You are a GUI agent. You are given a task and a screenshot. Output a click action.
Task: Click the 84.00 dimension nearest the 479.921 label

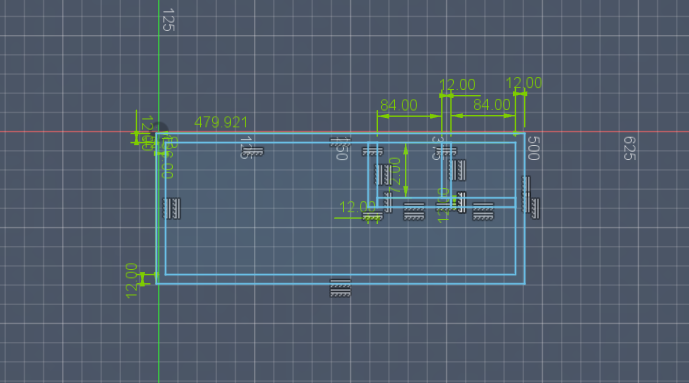point(399,105)
